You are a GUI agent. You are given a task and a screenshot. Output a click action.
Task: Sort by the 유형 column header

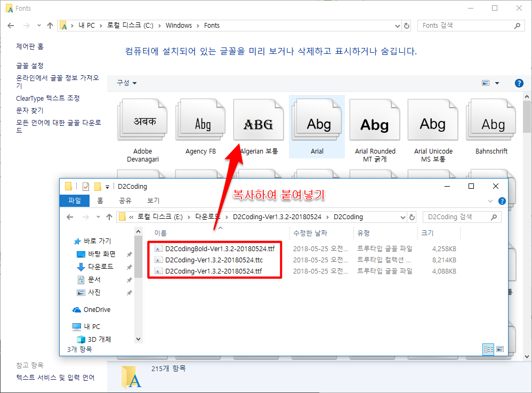pos(363,233)
